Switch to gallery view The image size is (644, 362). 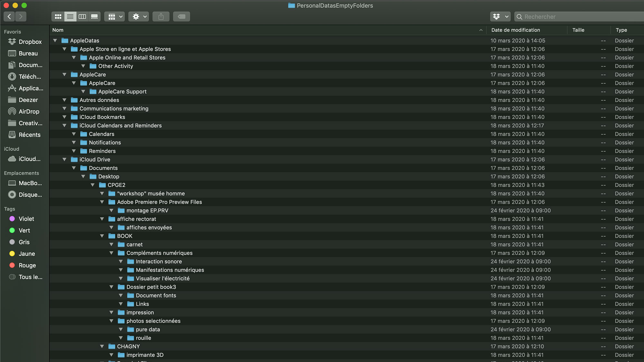[x=94, y=16]
